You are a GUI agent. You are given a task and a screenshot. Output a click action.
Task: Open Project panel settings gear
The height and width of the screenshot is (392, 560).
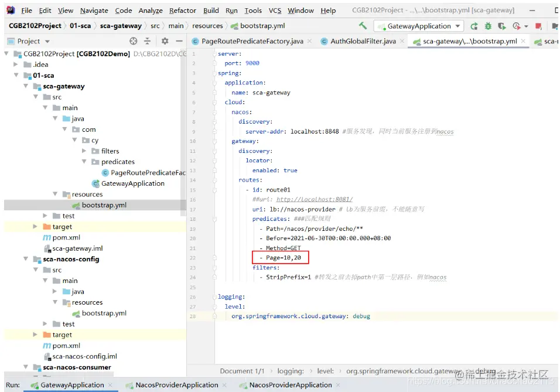(x=165, y=41)
